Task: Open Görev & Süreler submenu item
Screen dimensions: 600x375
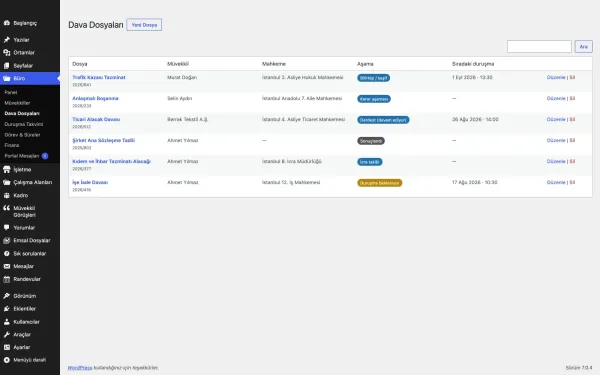Action: tap(22, 135)
